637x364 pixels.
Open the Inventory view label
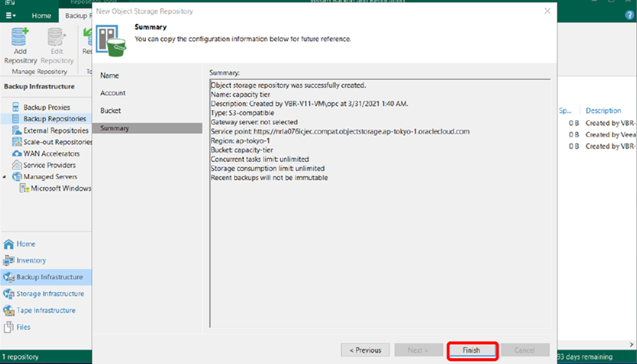tap(31, 260)
